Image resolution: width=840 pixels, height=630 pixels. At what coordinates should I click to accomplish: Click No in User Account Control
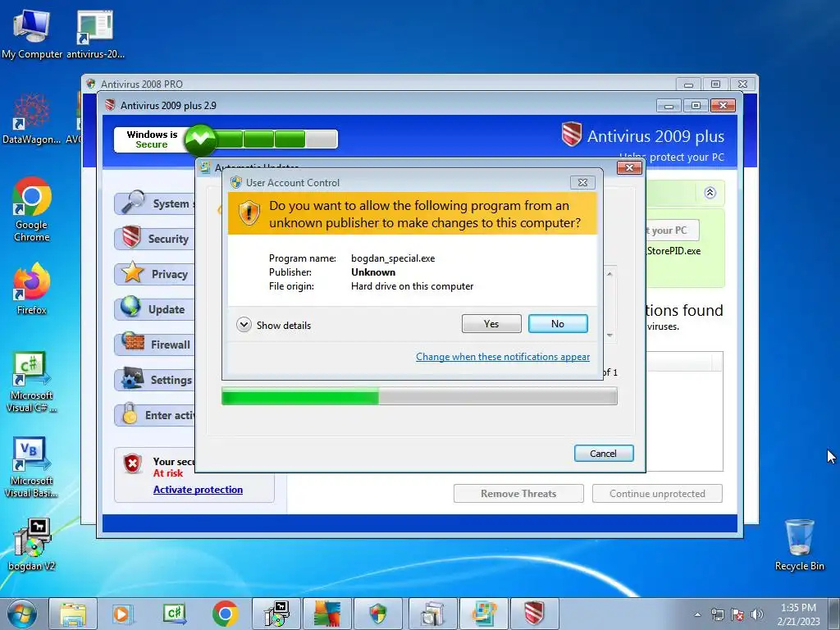click(x=558, y=323)
